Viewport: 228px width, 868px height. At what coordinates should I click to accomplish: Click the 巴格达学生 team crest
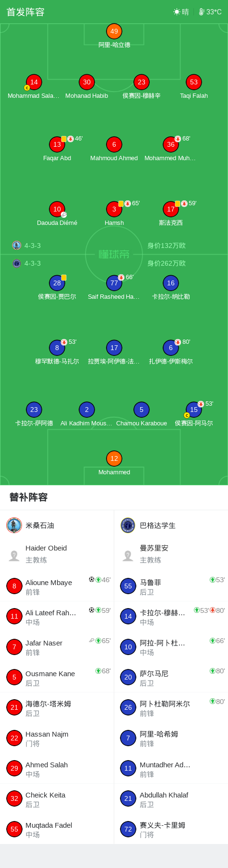(x=128, y=525)
